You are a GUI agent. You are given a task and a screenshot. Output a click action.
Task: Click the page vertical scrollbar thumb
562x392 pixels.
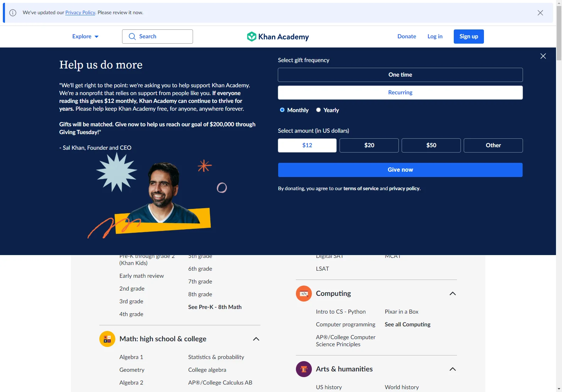[559, 34]
